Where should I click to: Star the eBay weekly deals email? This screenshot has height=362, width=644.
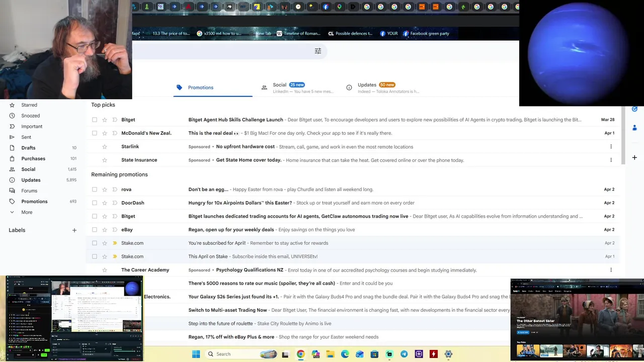coord(105,230)
